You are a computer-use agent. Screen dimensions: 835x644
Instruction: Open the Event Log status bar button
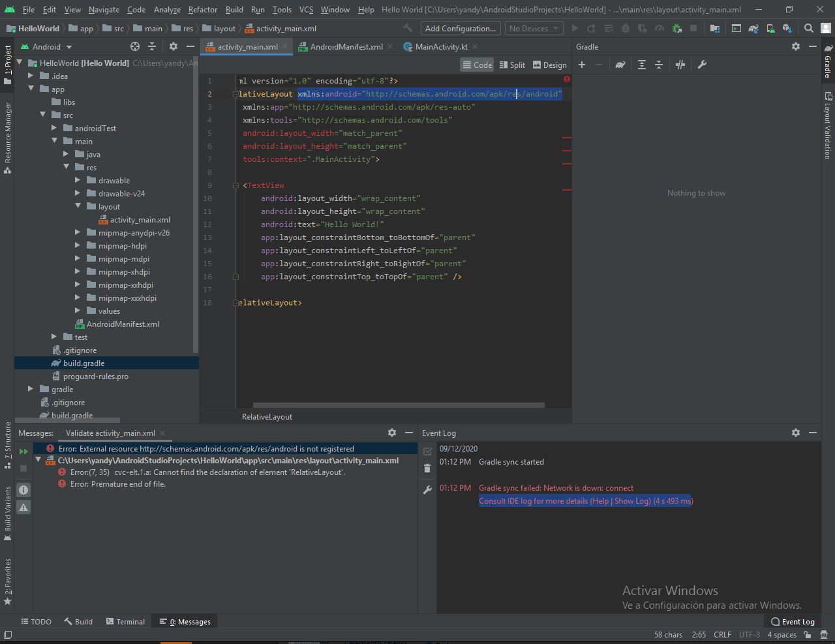click(x=793, y=621)
